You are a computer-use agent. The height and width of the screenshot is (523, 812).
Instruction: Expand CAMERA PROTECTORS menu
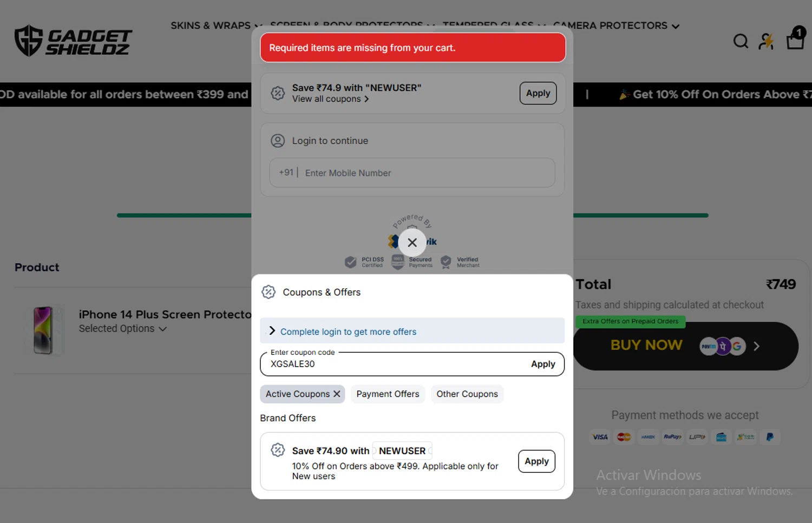click(x=616, y=25)
